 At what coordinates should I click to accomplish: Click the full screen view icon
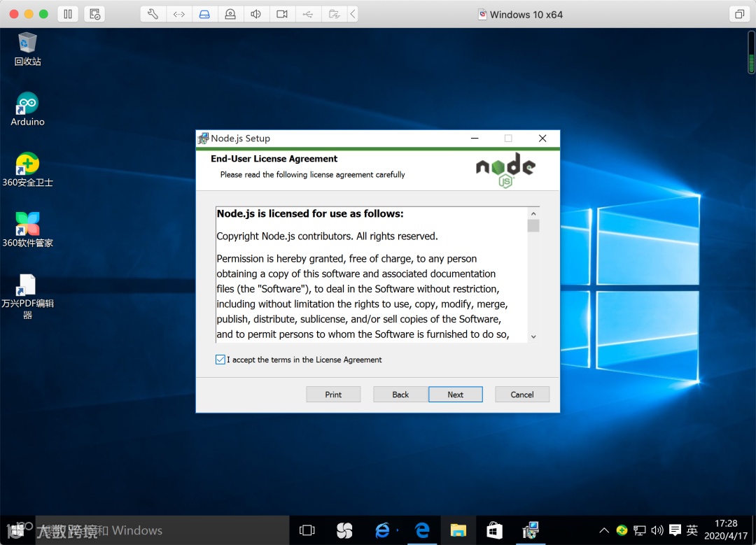[739, 14]
